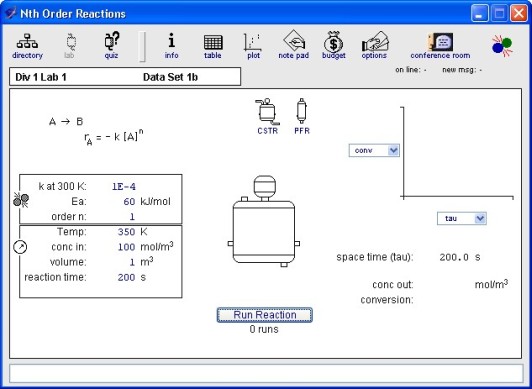
Task: Click the 'on line: -' status text
Action: (411, 70)
